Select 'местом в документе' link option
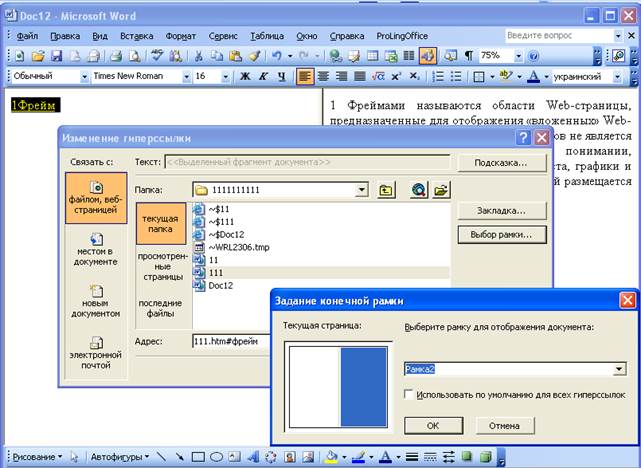 (x=96, y=249)
